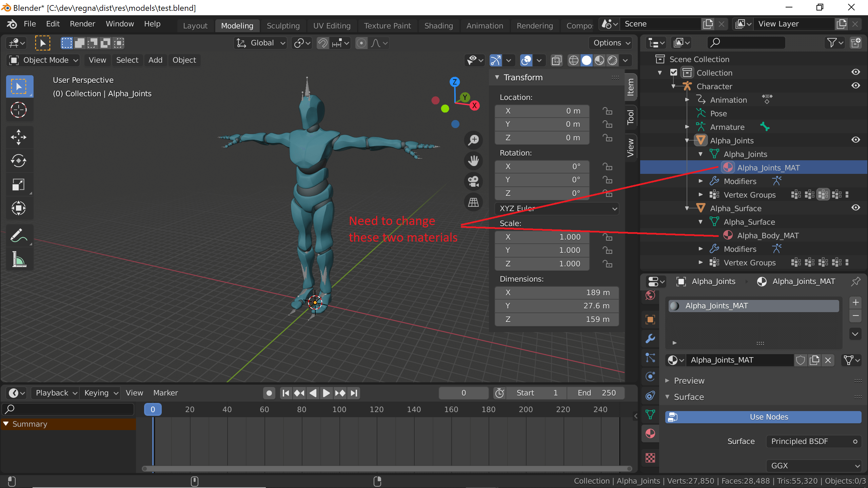Open the Modifier properties wrench icon

[x=650, y=338]
